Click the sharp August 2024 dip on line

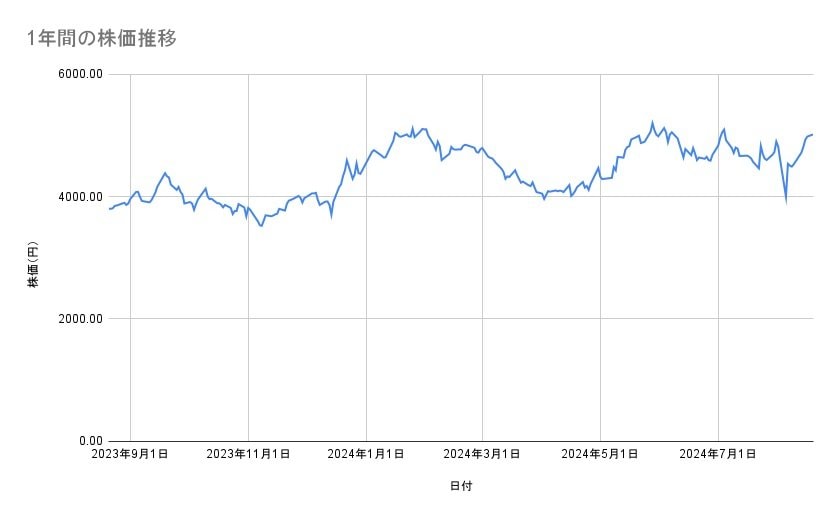(786, 201)
